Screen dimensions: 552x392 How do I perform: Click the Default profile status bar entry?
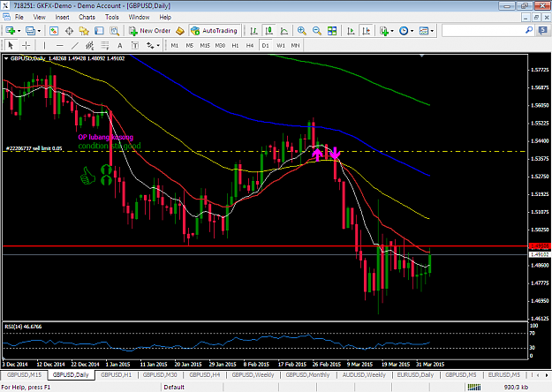point(174,387)
